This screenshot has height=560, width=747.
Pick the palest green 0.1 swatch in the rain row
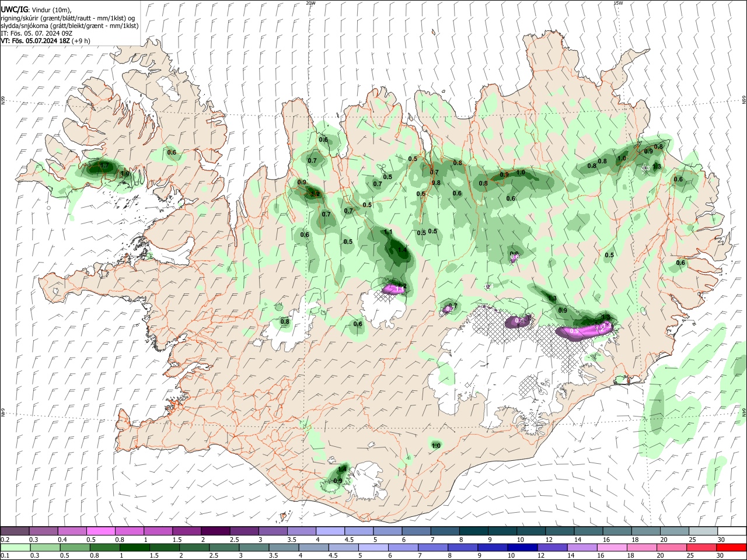tap(15, 547)
